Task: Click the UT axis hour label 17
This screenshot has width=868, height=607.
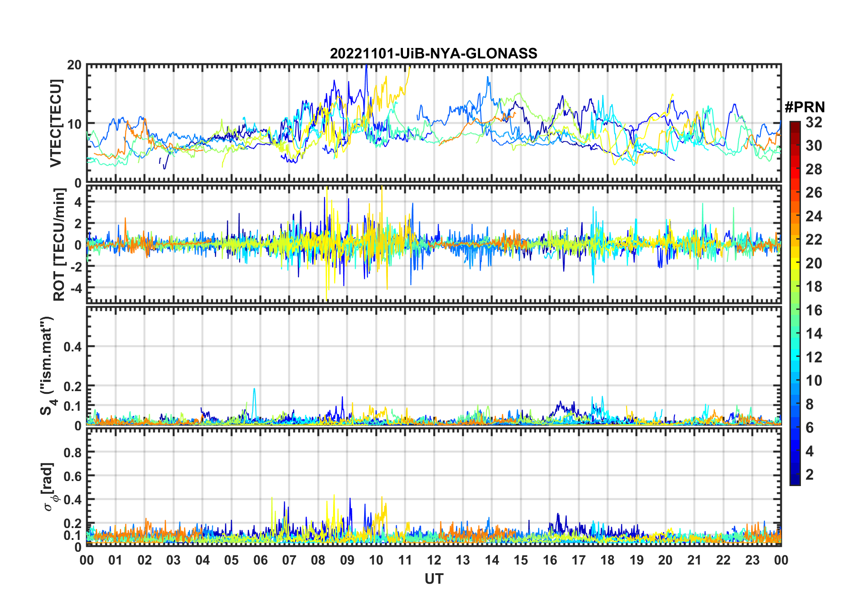Action: [579, 560]
